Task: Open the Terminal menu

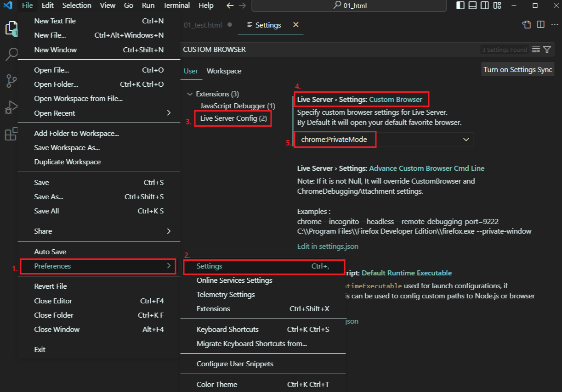Action: click(x=176, y=6)
